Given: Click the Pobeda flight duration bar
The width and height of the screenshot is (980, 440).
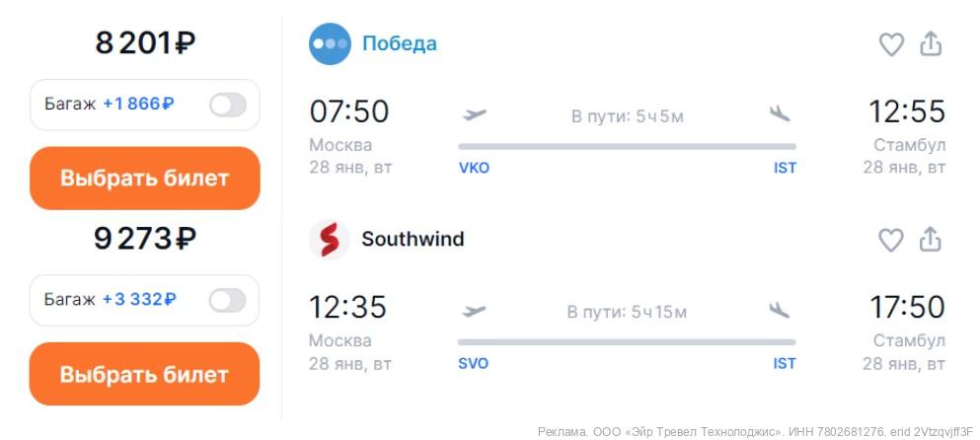Looking at the screenshot, I should [x=627, y=146].
